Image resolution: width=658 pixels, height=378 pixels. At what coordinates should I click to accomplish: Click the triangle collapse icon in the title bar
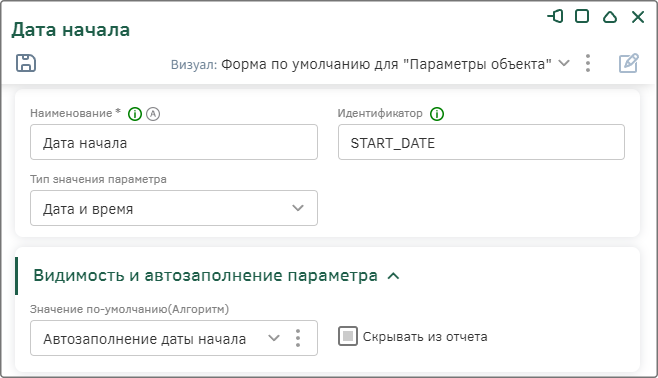click(610, 17)
